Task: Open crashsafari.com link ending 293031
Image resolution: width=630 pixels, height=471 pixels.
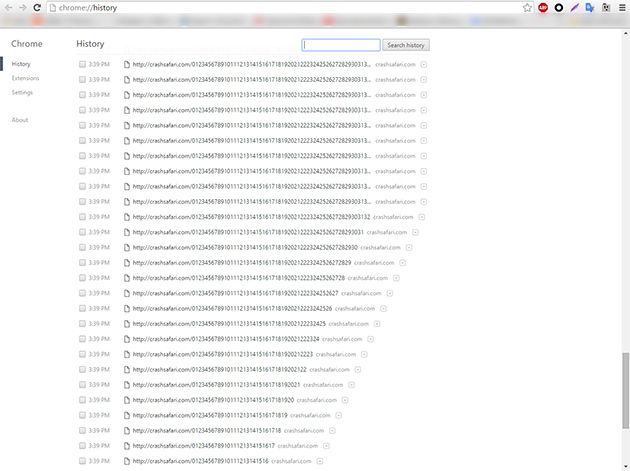Action: click(x=248, y=232)
